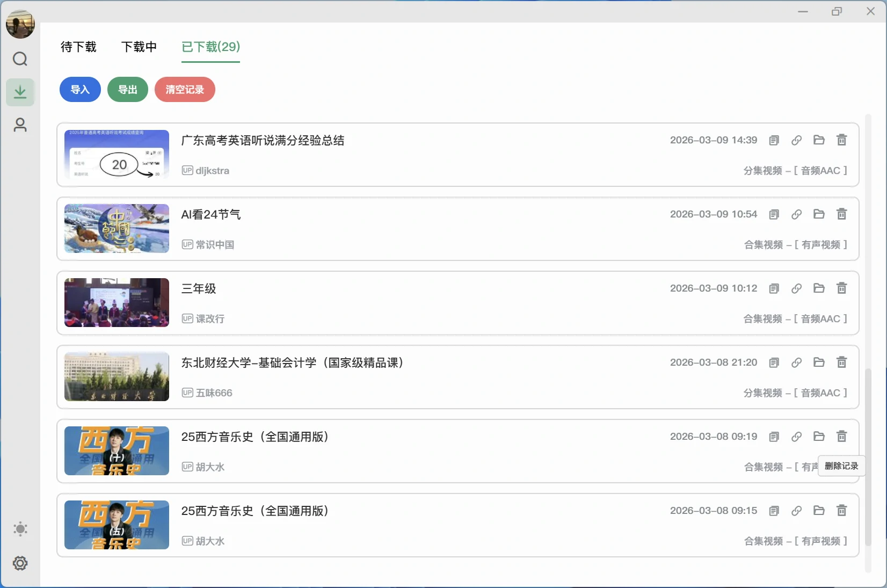
Task: Open the search page in sidebar
Action: click(x=20, y=59)
